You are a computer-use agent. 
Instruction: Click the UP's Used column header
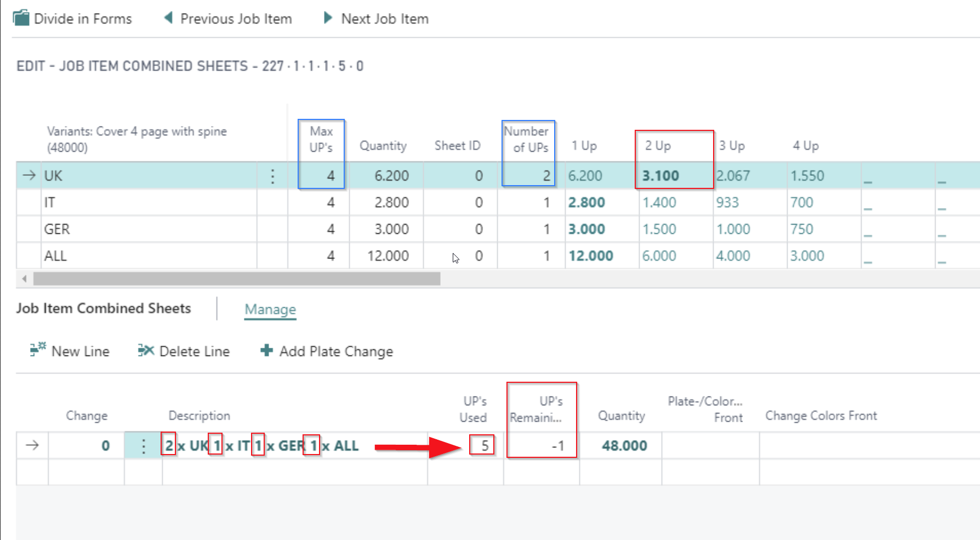coord(473,409)
